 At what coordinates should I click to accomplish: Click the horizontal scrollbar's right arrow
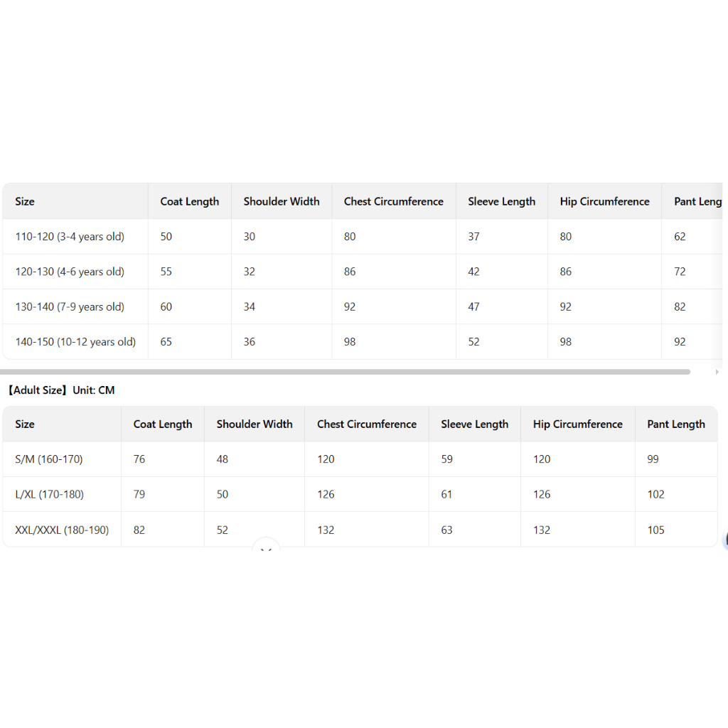pyautogui.click(x=717, y=372)
